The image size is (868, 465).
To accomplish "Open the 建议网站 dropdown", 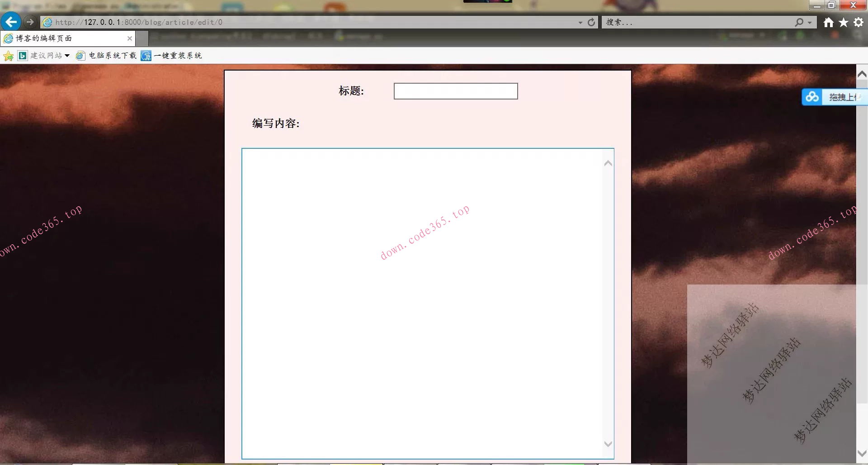I will click(x=48, y=55).
